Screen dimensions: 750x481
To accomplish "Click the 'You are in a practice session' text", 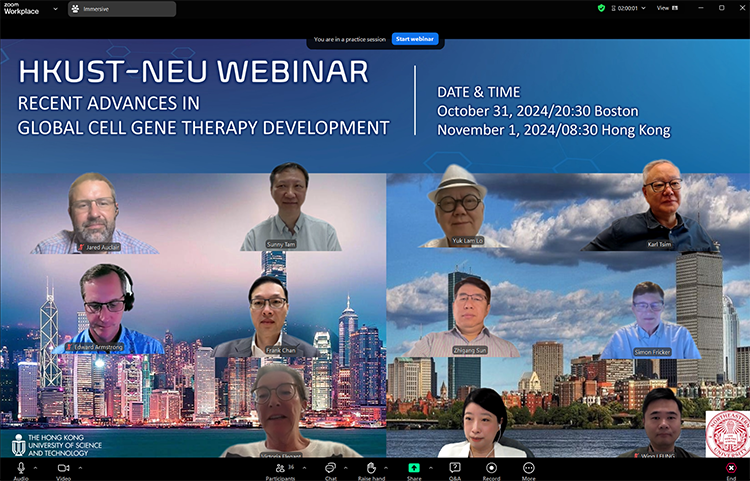I will point(350,39).
